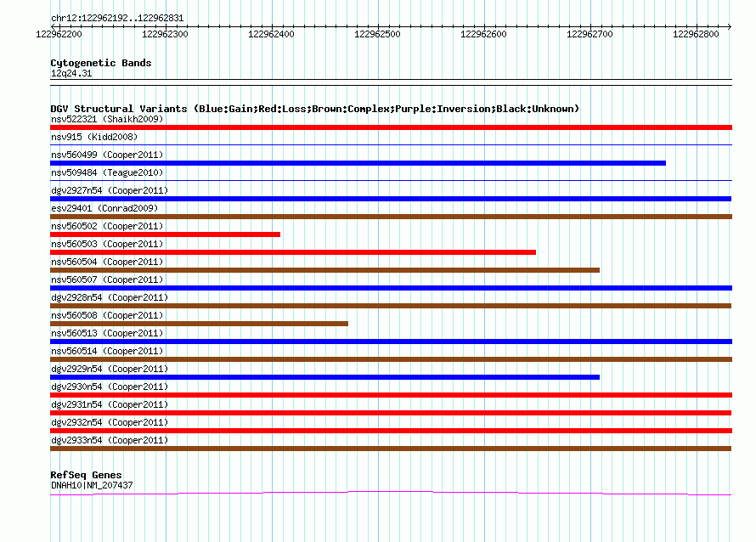The image size is (756, 542).
Task: Click the esv29401 (Conrad2009) label
Action: point(104,208)
